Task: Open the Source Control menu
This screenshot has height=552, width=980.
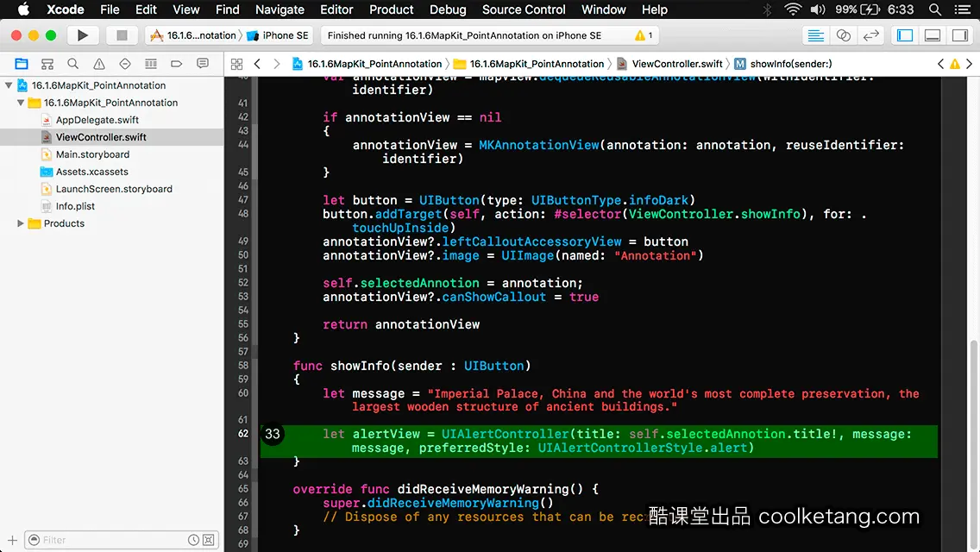Action: pos(524,9)
